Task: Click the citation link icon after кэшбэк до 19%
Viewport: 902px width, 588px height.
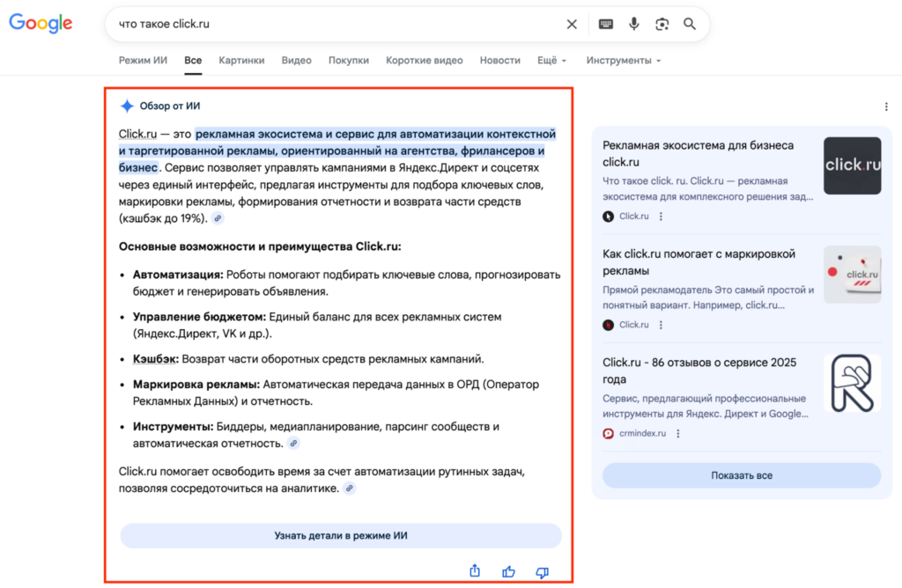Action: coord(217,217)
